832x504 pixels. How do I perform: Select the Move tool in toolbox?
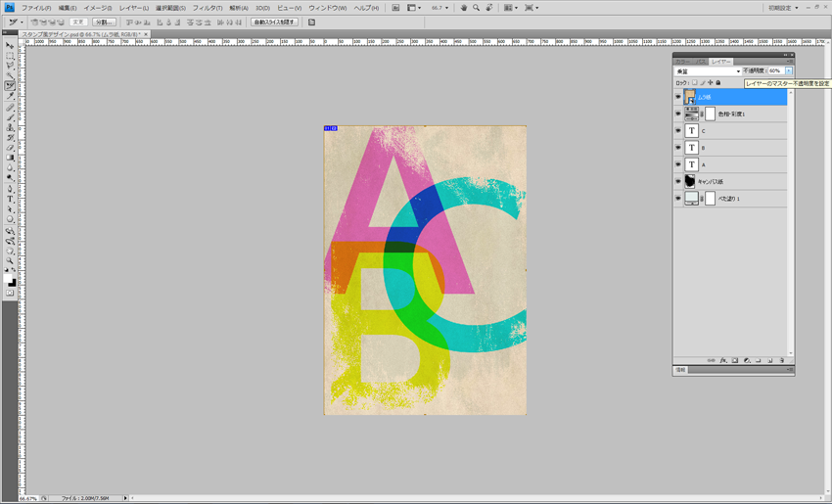coord(10,45)
